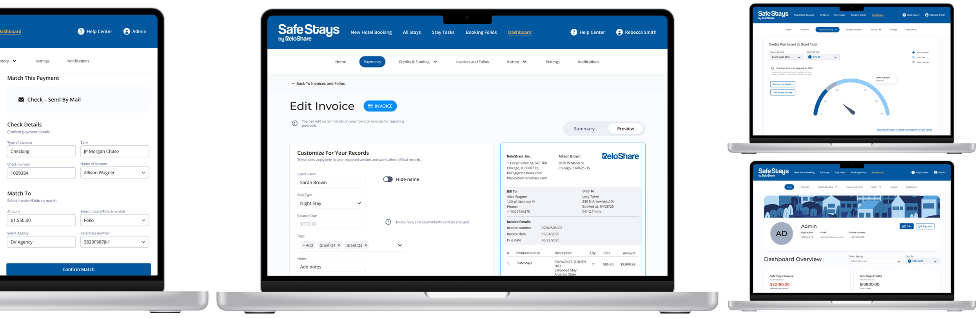Screen dimensions: 980x318
Task: Click the blue INVOICE badge button
Action: point(380,106)
